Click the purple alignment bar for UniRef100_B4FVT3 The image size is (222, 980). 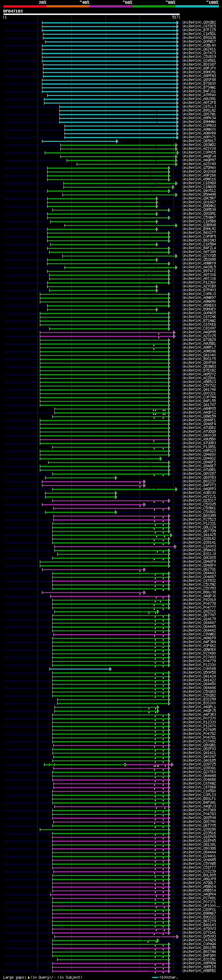pyautogui.click(x=94, y=485)
